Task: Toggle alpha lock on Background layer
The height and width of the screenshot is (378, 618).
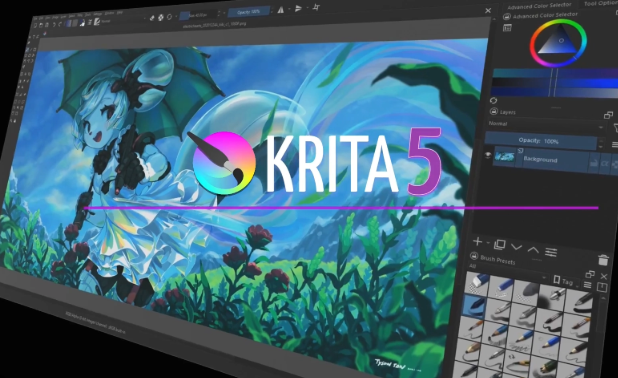Action: click(x=605, y=164)
